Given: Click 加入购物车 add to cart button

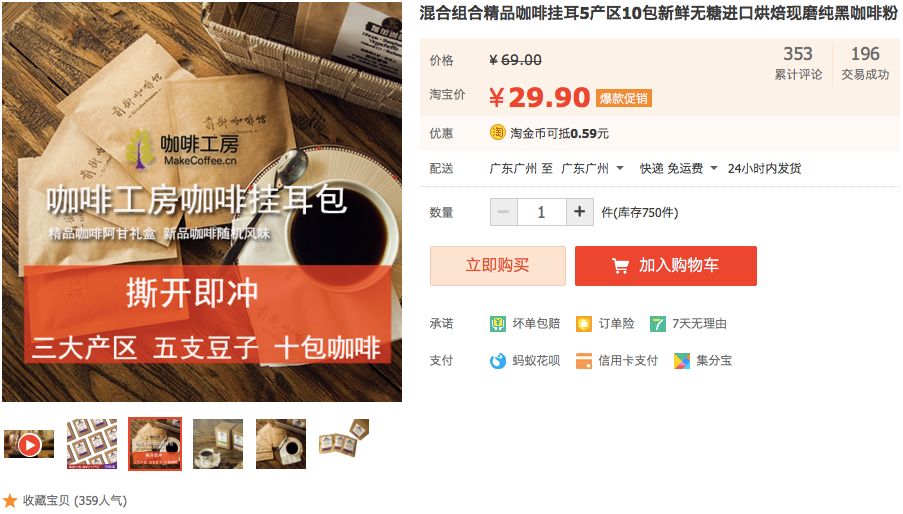Looking at the screenshot, I should pyautogui.click(x=666, y=265).
